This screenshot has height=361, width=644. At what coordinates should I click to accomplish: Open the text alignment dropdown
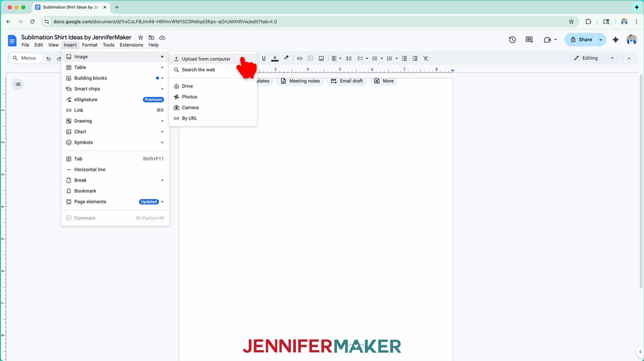coord(336,59)
